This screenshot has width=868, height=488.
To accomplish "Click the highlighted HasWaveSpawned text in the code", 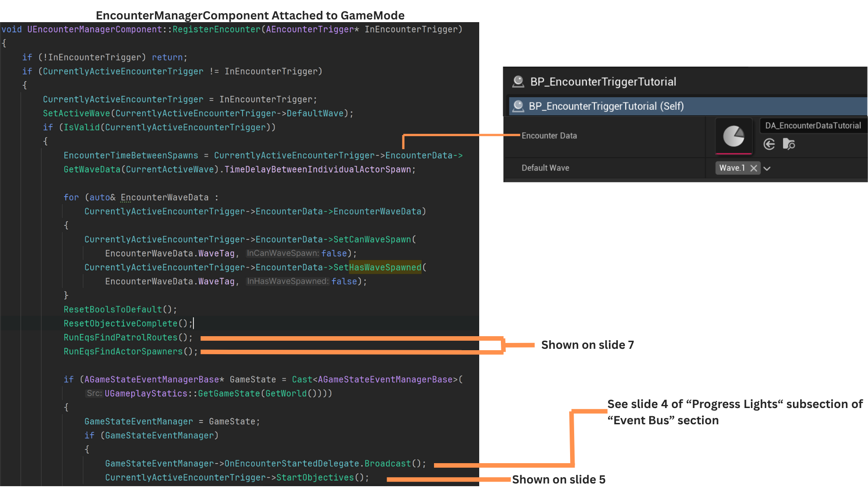I will (x=385, y=267).
